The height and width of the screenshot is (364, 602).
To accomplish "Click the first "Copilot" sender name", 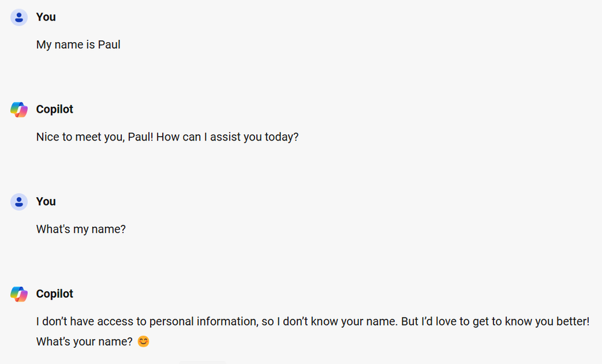I will 54,110.
